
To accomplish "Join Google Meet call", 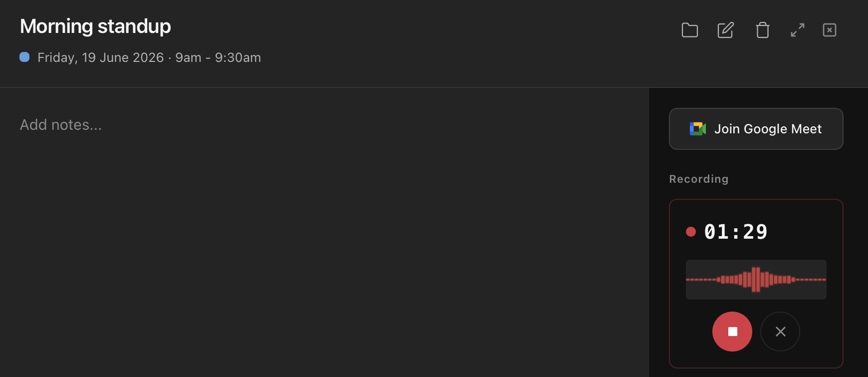I will tap(756, 129).
